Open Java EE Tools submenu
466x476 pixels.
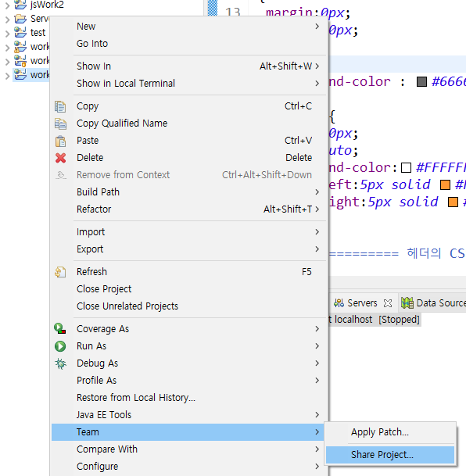pyautogui.click(x=190, y=415)
